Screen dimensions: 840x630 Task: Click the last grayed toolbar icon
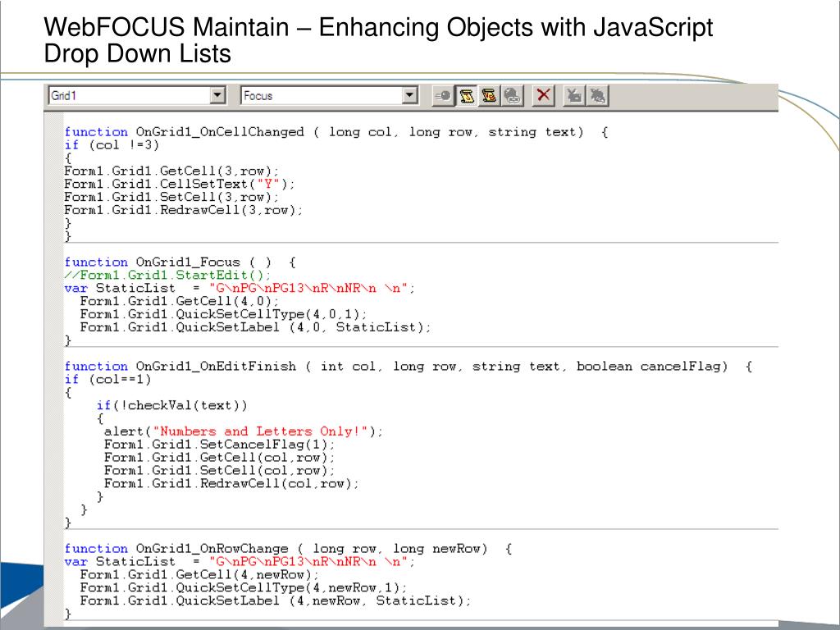point(597,96)
